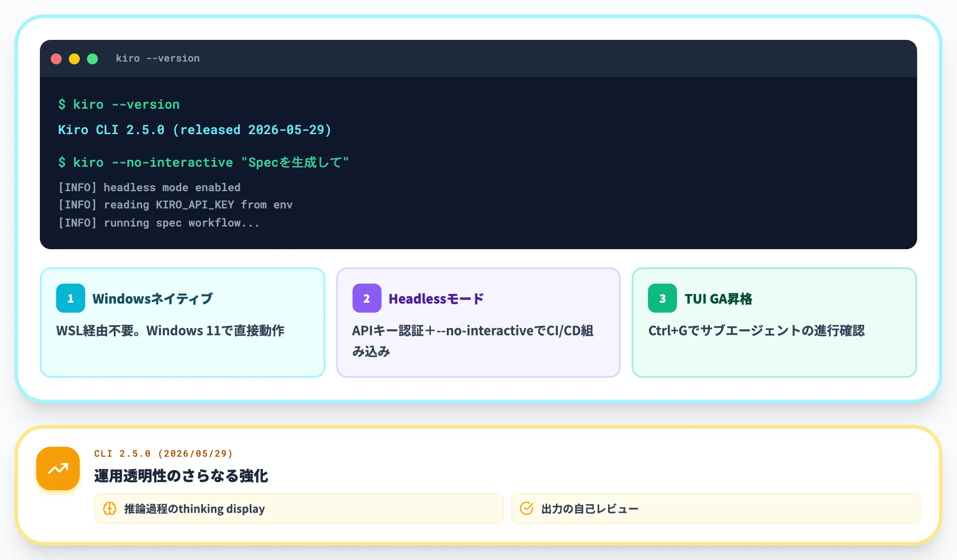The width and height of the screenshot is (957, 560).
Task: Click the label 'CLI 2.5.0 (2026/05/29)'
Action: (164, 454)
